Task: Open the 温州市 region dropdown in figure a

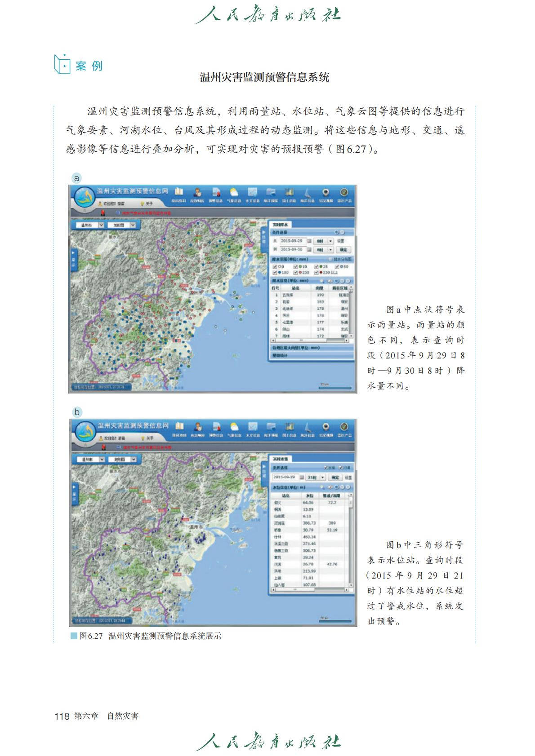Action: [x=101, y=225]
